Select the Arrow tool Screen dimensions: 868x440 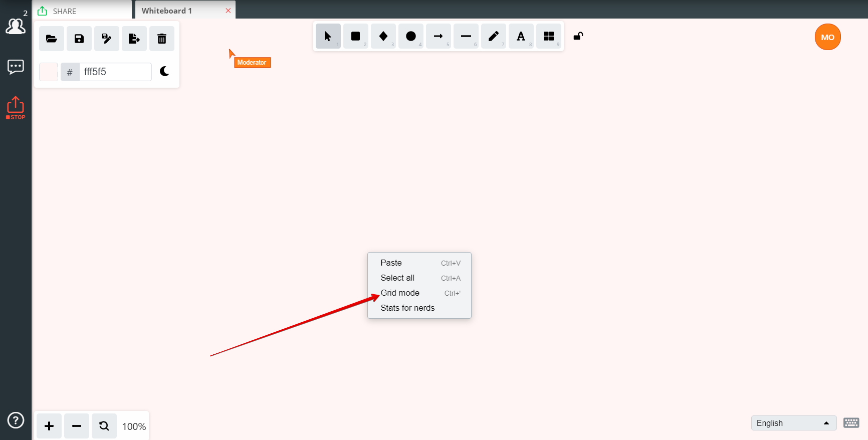[439, 36]
